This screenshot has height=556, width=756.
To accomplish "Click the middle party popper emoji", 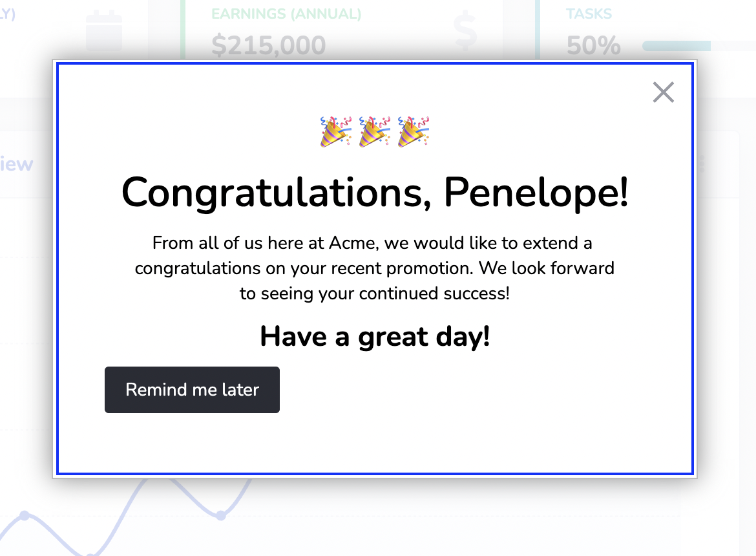I will 375,131.
